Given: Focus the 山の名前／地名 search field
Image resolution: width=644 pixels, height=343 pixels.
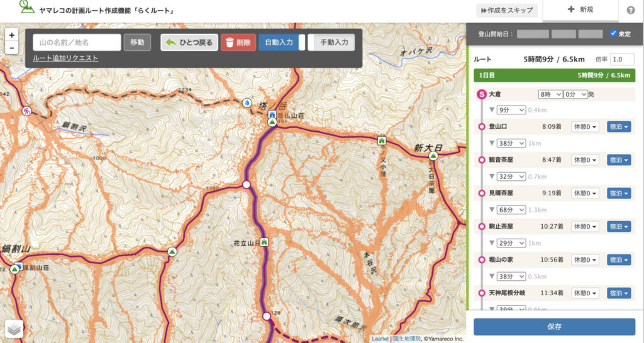Looking at the screenshot, I should [x=77, y=42].
